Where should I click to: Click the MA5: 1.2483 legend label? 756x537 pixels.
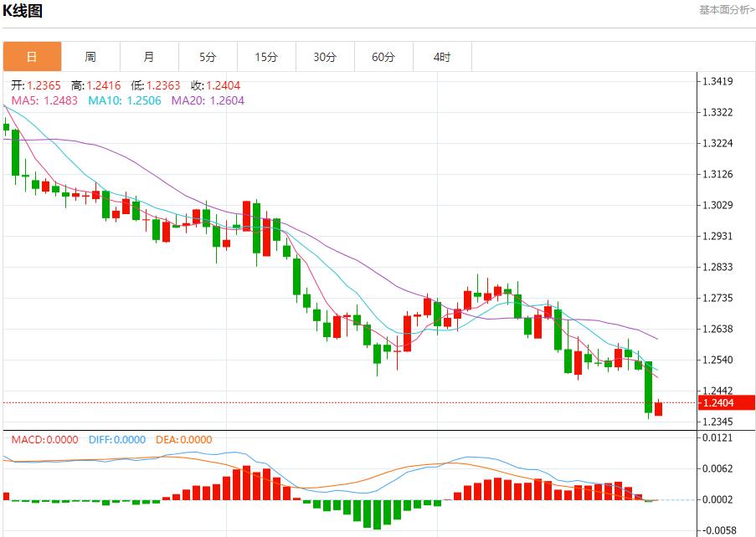click(x=44, y=100)
